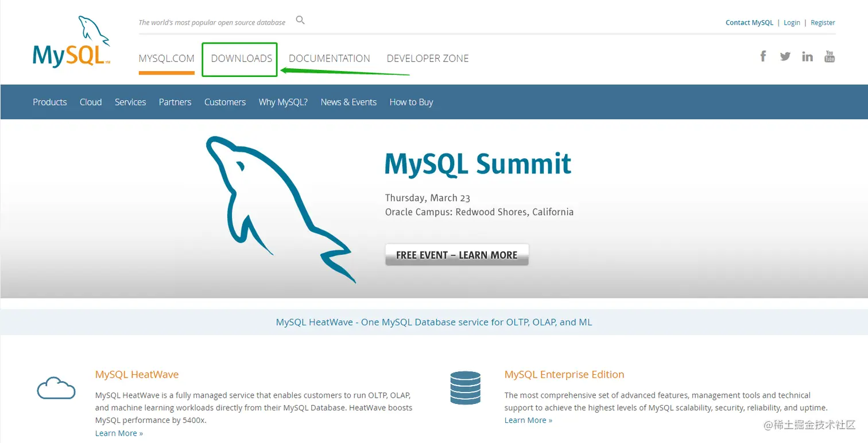Select the MYSQL.COM tab

166,59
